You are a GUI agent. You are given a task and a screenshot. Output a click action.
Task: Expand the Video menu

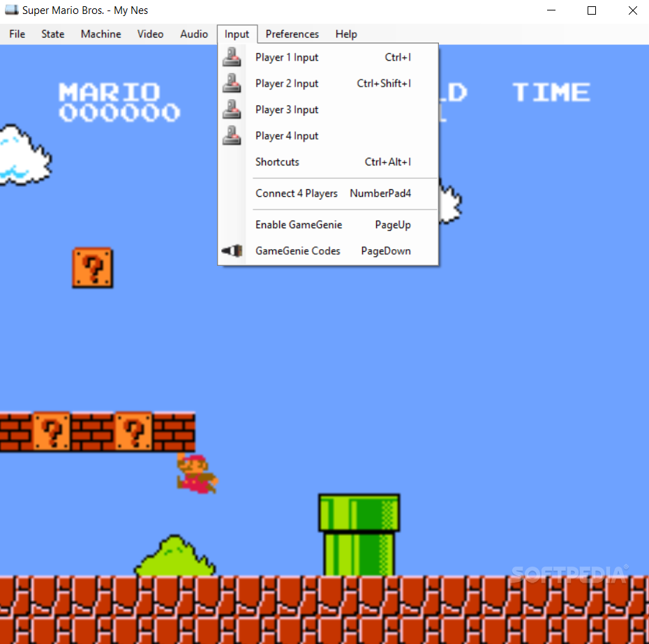point(150,34)
